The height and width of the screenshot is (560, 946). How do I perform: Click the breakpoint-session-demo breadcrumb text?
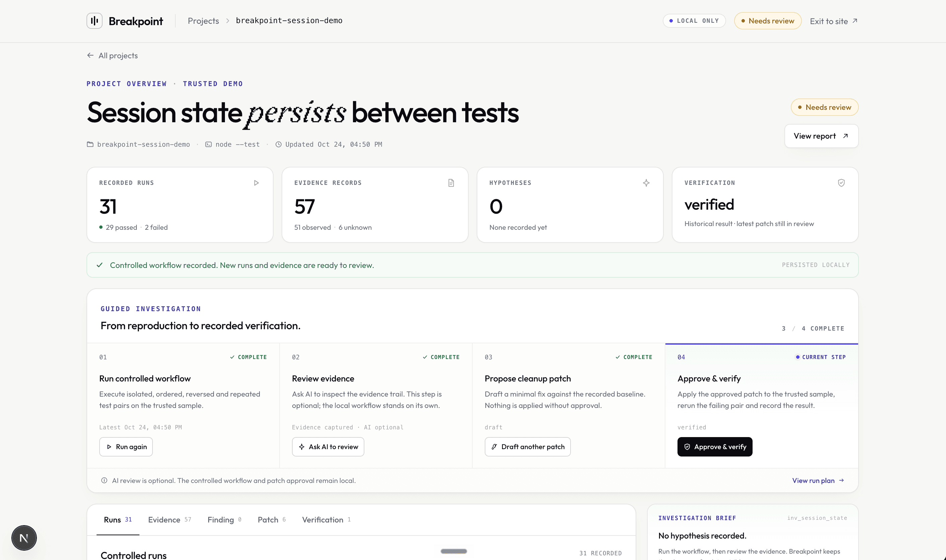[289, 21]
